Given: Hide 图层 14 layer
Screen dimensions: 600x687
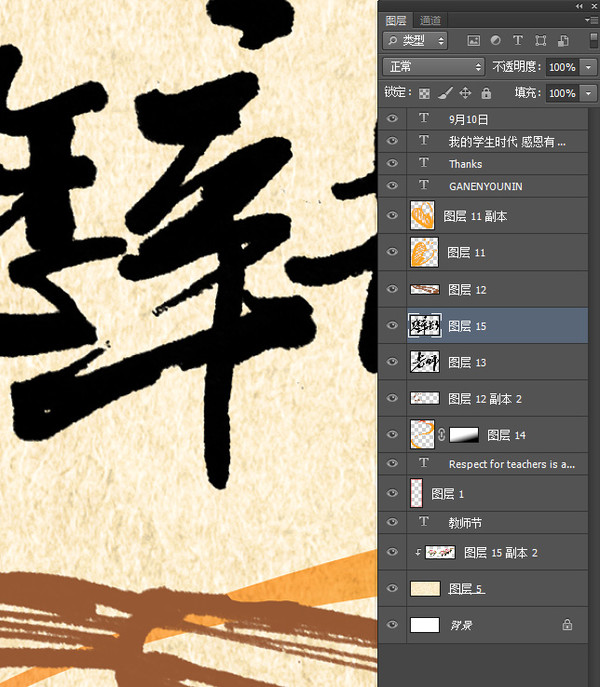Looking at the screenshot, I should tap(392, 434).
